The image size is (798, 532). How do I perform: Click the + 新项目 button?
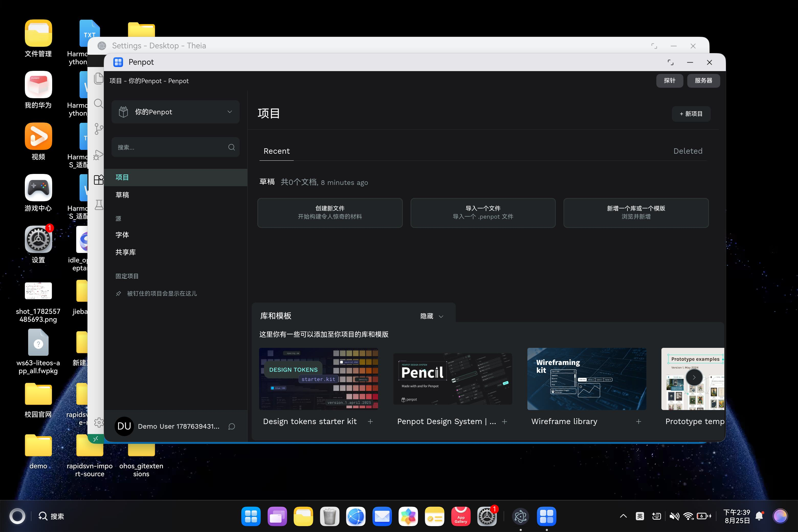[x=691, y=114]
